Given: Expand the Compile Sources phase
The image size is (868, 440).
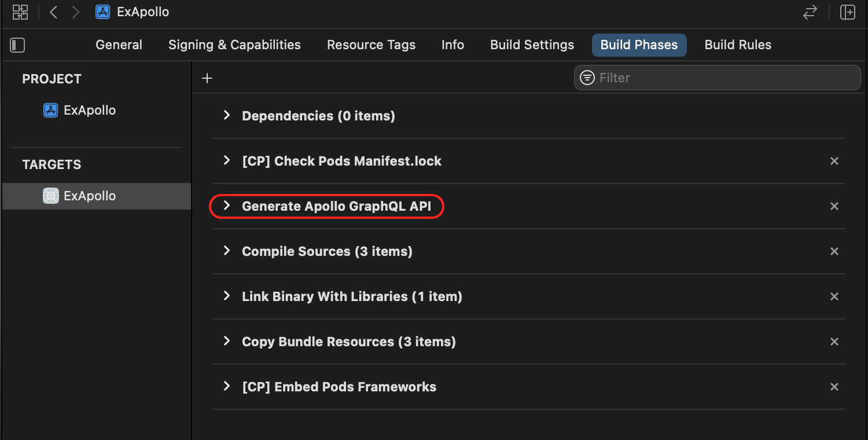Looking at the screenshot, I should tap(227, 251).
